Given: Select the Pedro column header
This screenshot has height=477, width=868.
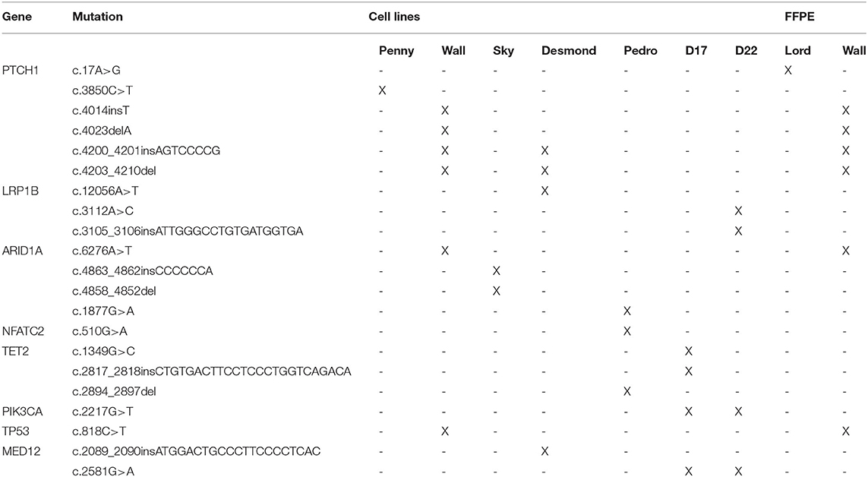Looking at the screenshot, I should pos(640,51).
